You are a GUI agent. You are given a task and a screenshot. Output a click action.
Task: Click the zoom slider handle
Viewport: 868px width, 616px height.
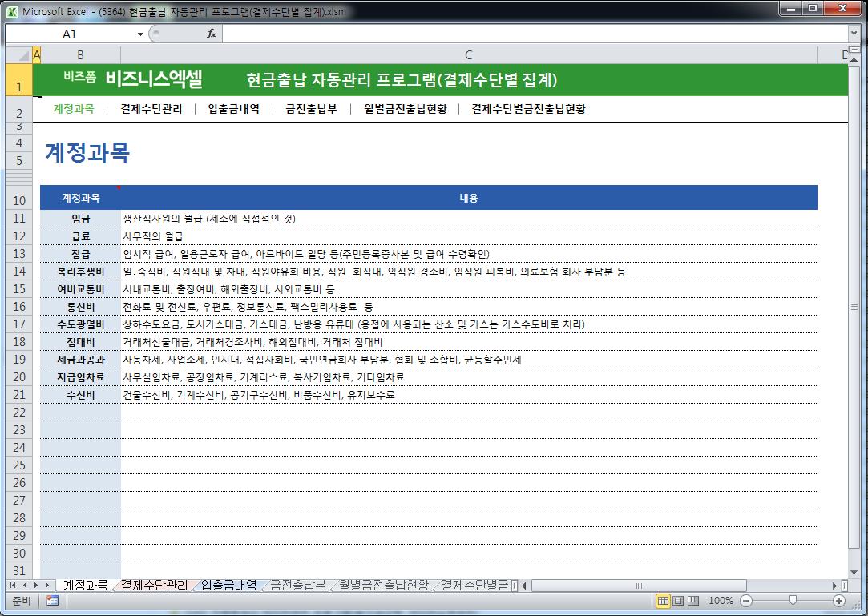(793, 601)
